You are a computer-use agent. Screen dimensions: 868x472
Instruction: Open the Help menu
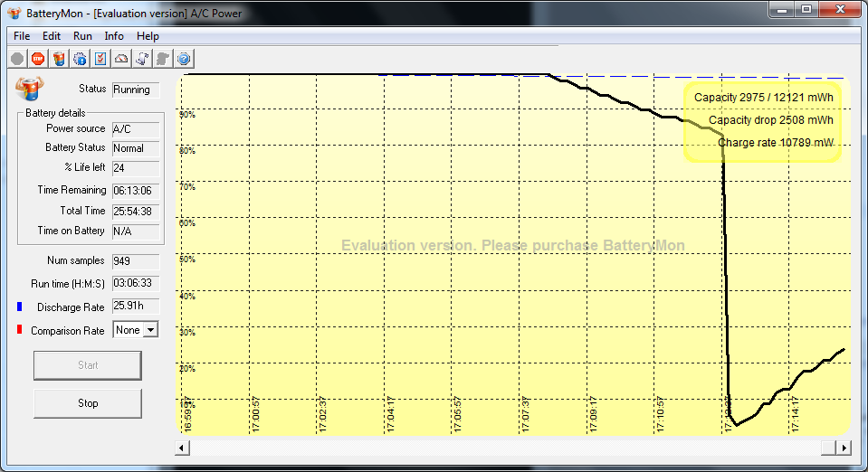(148, 36)
